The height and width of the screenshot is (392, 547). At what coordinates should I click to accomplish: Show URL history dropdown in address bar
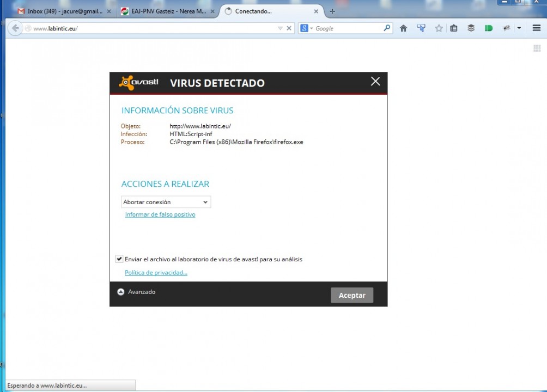pyautogui.click(x=280, y=28)
